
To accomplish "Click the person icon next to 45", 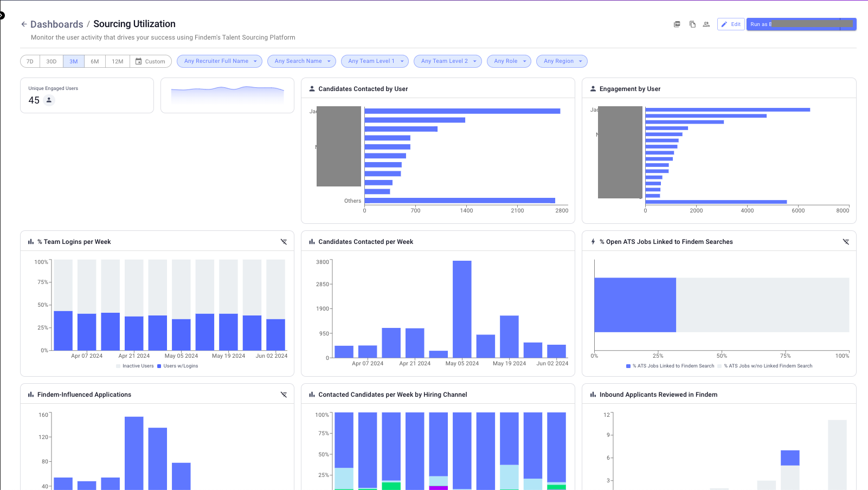I will click(49, 100).
